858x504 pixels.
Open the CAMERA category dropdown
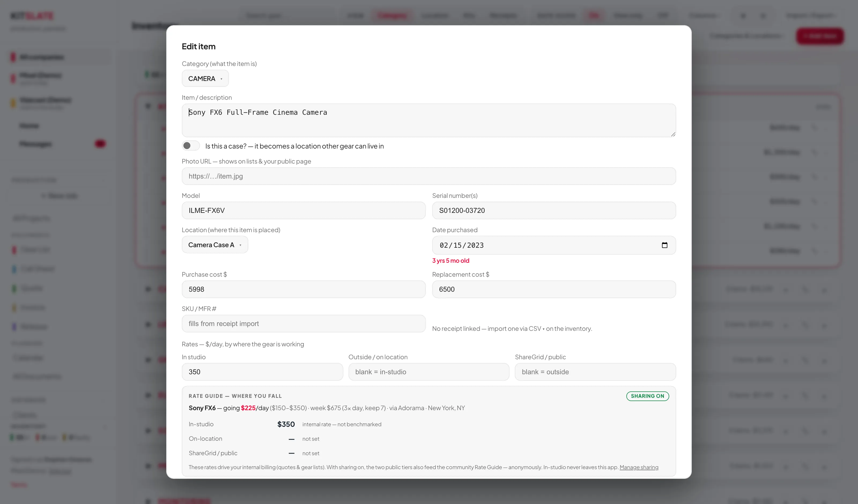coord(205,79)
